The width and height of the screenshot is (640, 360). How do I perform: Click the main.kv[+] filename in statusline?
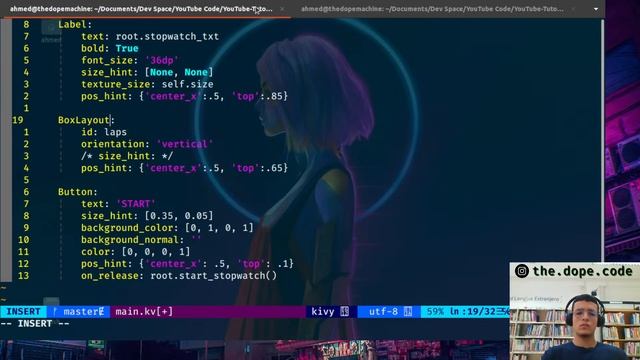pyautogui.click(x=144, y=311)
